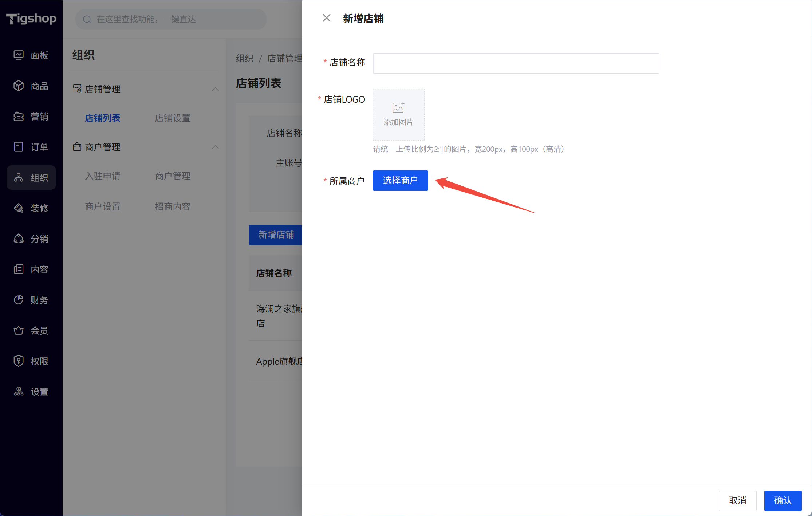Click the 会员 members crown icon
Viewport: 812px width, 516px height.
tap(19, 330)
